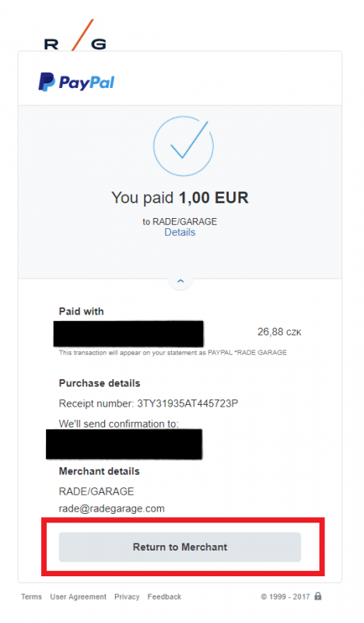
Task: Click the copyright 1999 - 2017 text
Action: pyautogui.click(x=285, y=597)
